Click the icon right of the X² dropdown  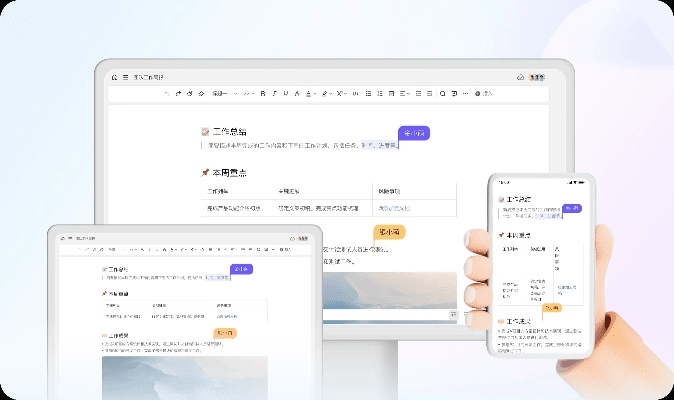[x=355, y=93]
